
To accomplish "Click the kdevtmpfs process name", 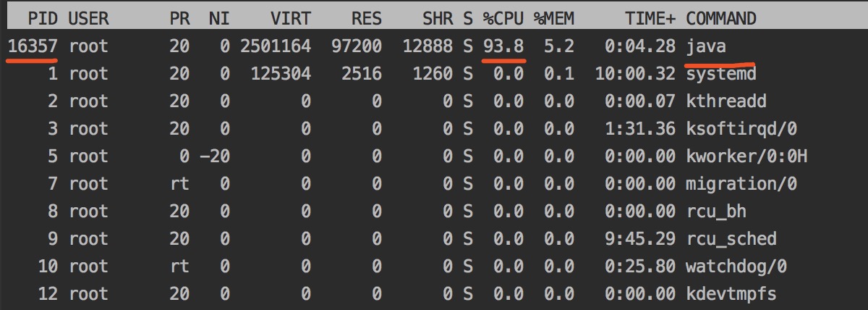I will tap(731, 294).
